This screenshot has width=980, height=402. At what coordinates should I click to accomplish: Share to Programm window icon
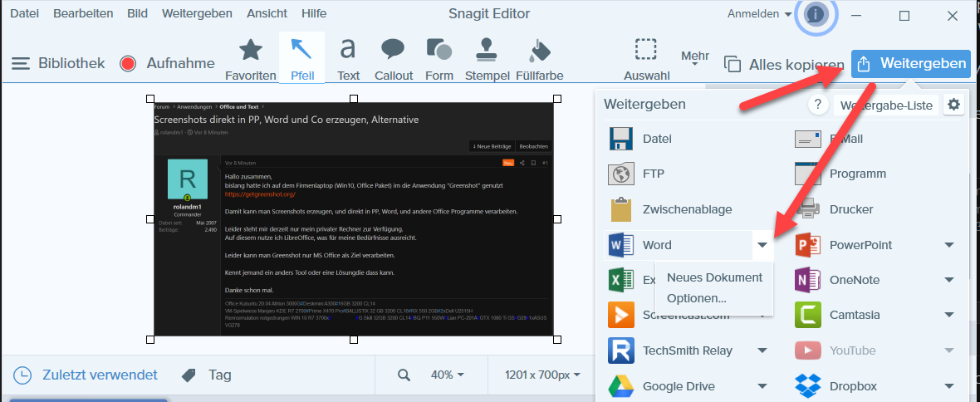(x=807, y=174)
